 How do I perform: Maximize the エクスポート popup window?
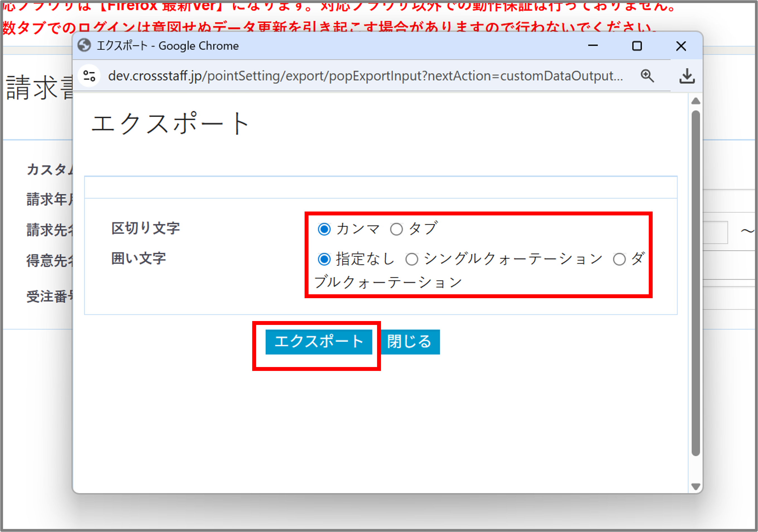coord(637,46)
